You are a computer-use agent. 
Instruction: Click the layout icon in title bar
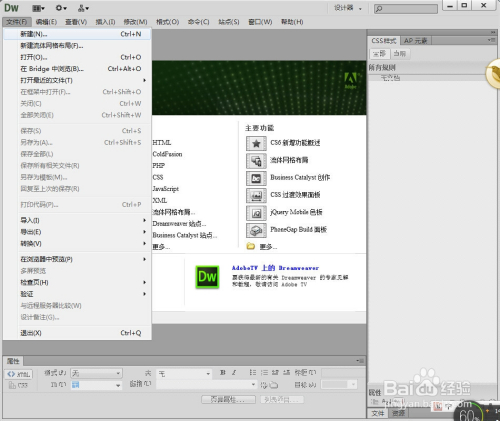tap(39, 8)
